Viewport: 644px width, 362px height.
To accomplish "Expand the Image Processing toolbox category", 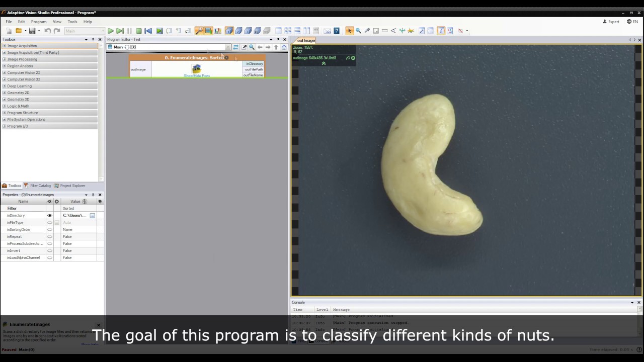I will point(5,59).
